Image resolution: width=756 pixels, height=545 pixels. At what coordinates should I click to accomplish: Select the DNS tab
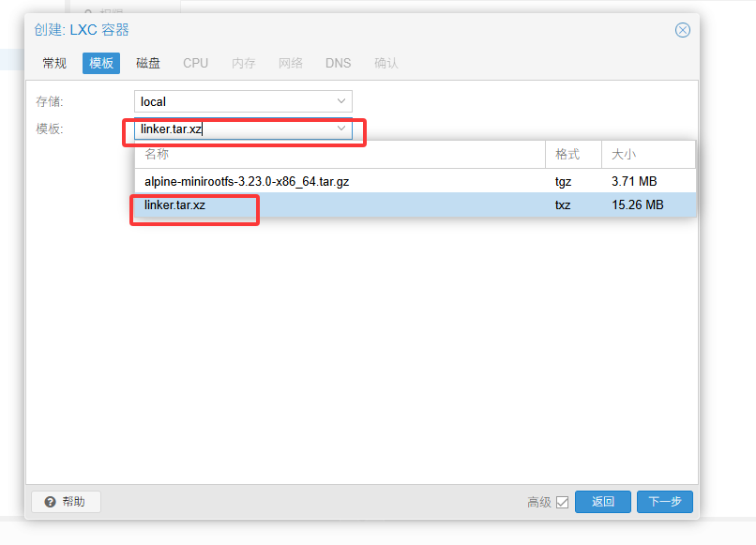338,63
